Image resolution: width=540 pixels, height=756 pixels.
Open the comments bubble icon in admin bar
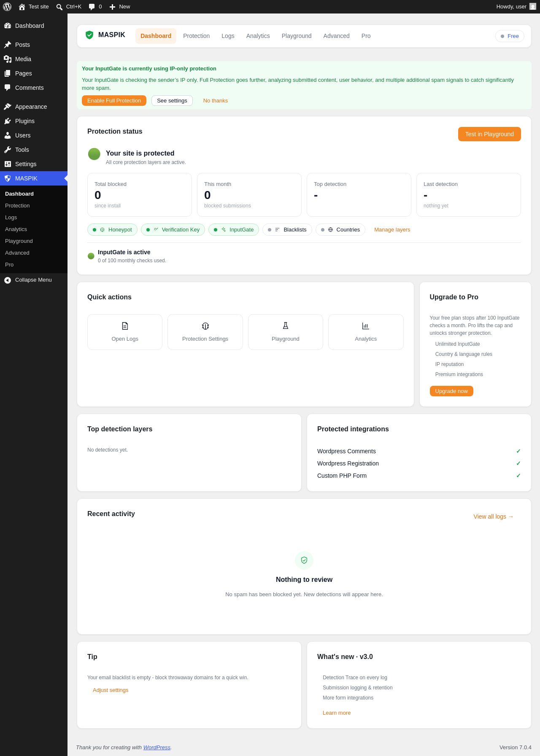92,7
